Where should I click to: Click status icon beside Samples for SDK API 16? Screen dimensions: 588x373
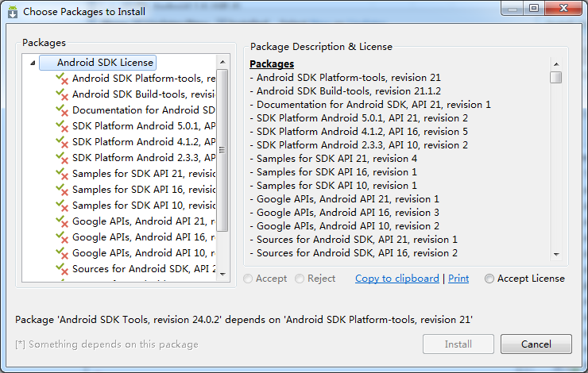pyautogui.click(x=62, y=190)
